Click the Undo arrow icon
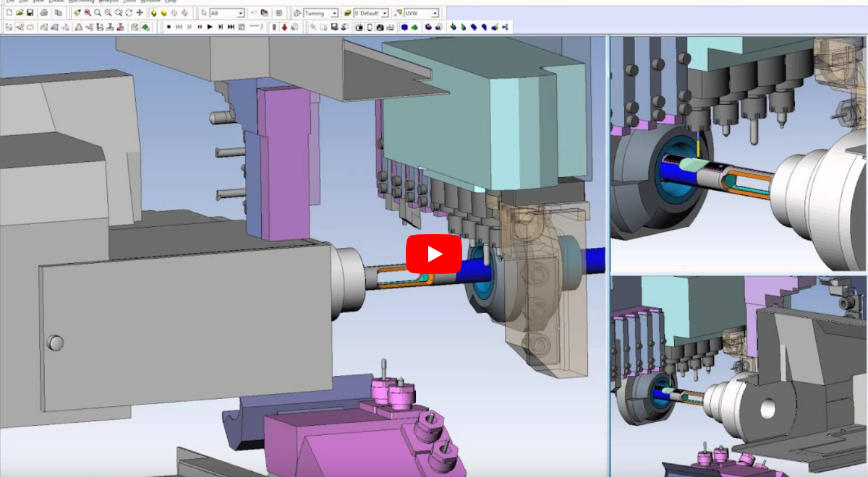 click(252, 12)
